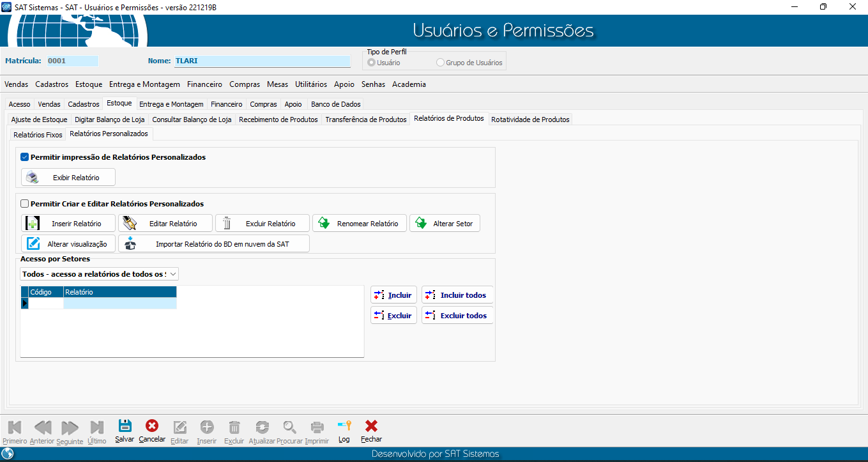
Task: Click the Inserir Relatório icon button
Action: (33, 224)
